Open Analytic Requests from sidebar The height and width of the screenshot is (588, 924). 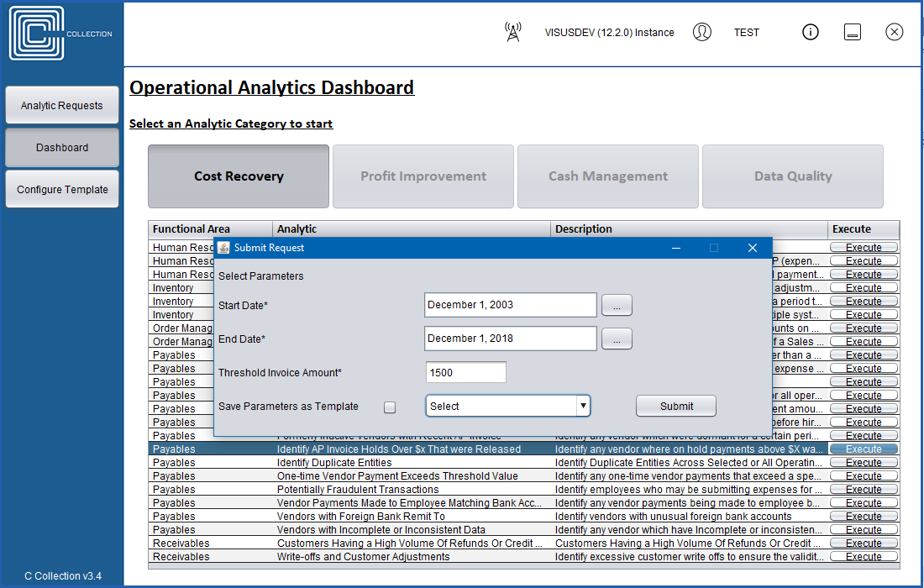(62, 106)
